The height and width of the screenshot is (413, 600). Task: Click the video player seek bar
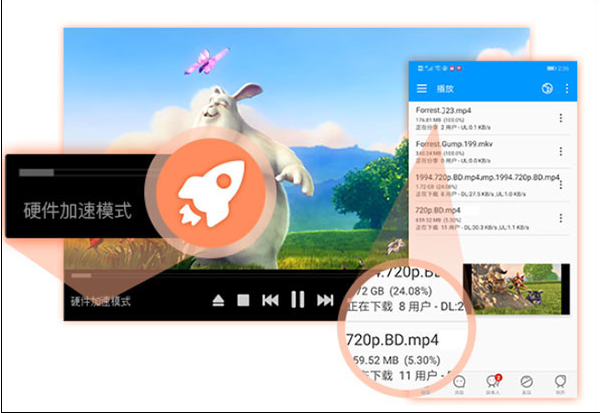(200, 275)
